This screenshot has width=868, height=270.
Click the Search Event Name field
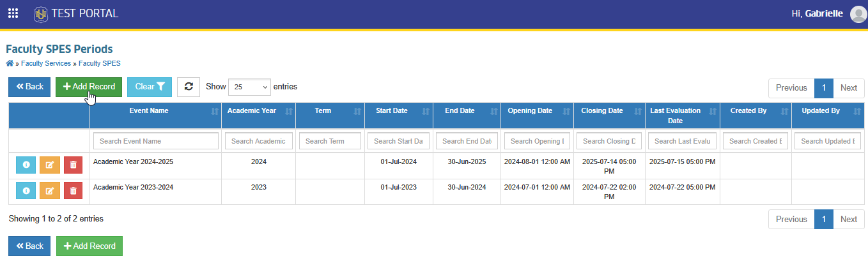(156, 141)
